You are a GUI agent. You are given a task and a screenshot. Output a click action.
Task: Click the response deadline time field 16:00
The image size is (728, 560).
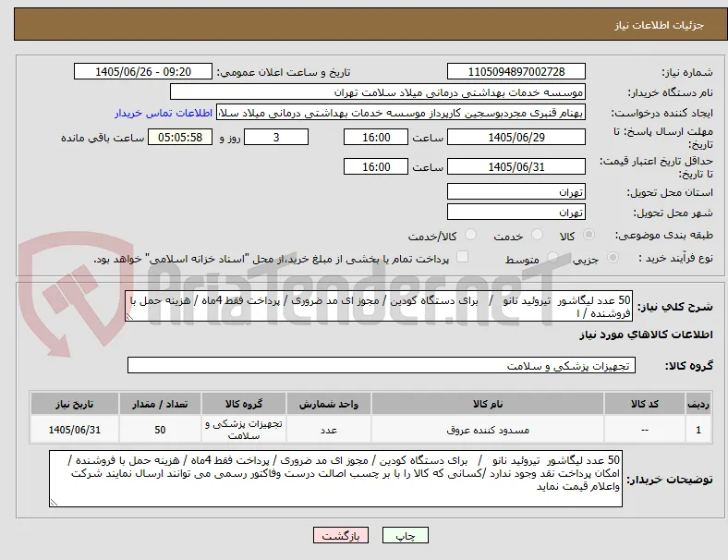click(x=376, y=138)
